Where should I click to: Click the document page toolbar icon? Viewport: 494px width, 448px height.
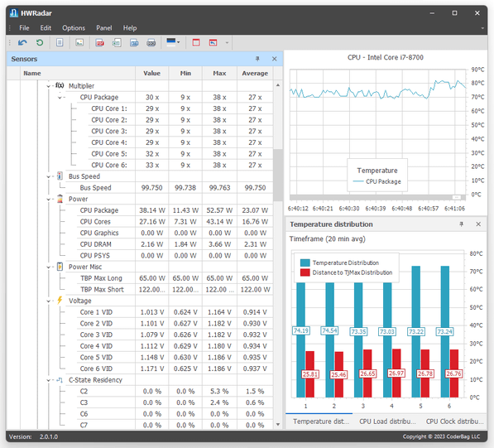[60, 42]
